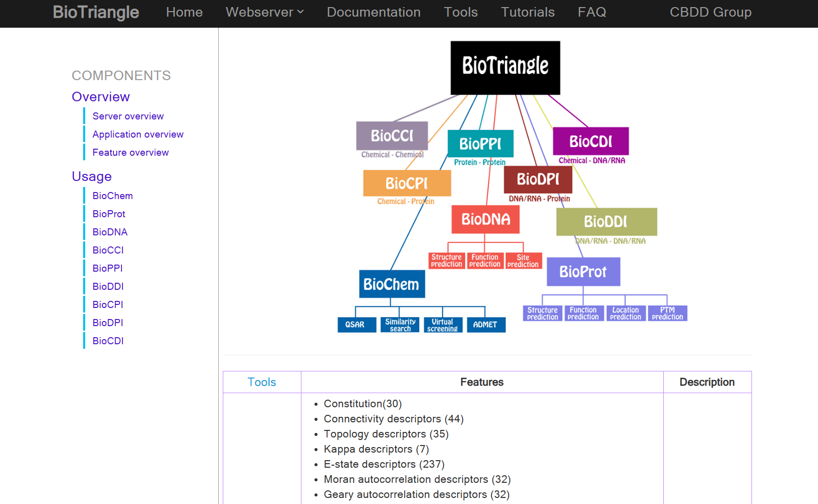
Task: Visit the CBDD Group link
Action: click(x=710, y=12)
